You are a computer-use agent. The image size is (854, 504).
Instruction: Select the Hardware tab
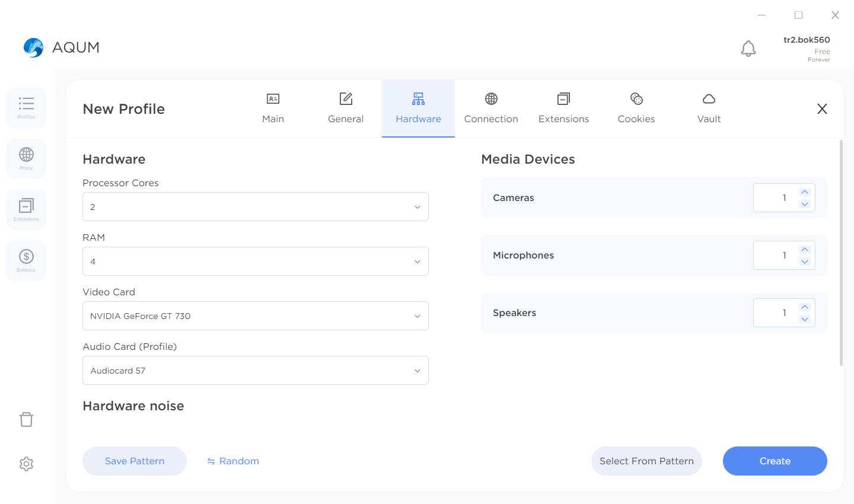(418, 109)
